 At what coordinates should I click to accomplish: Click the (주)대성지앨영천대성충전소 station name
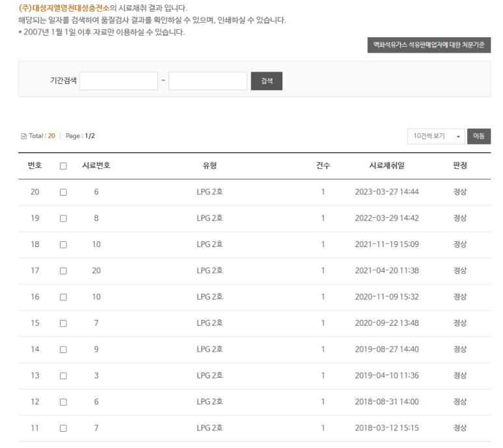point(64,8)
